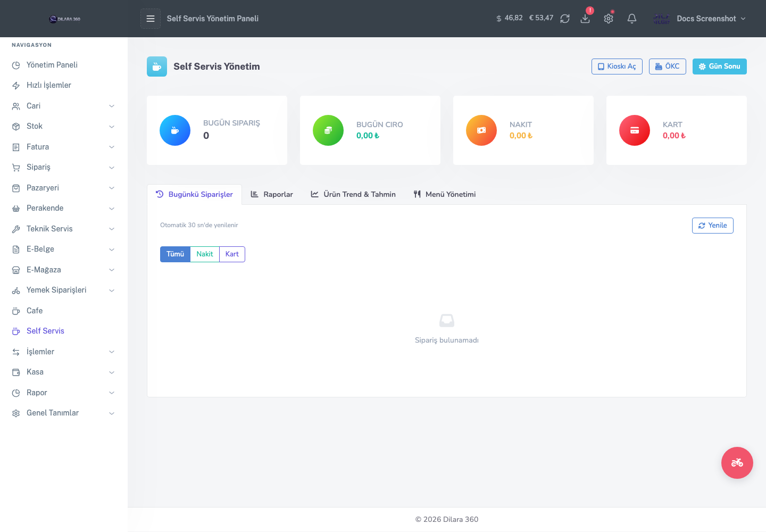Expand the Sipariş menu chevron
Viewport: 766px width, 532px height.
click(x=112, y=168)
